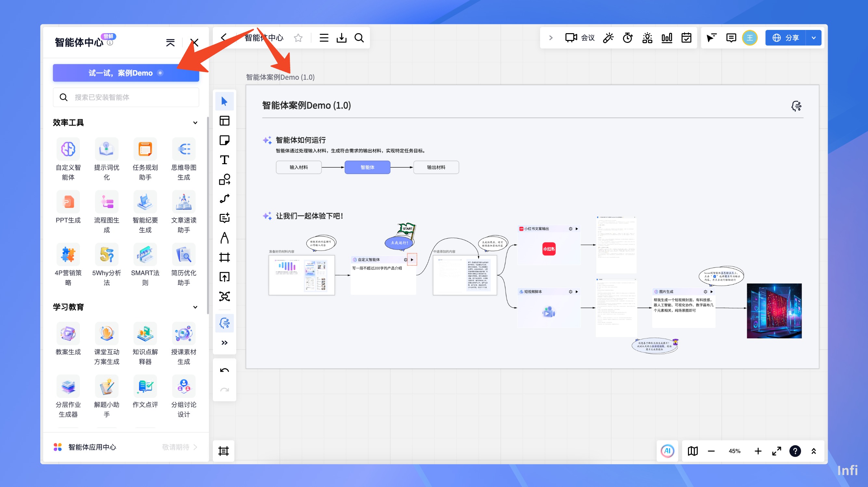
Task: Expand more tools in the toolbar
Action: point(225,343)
